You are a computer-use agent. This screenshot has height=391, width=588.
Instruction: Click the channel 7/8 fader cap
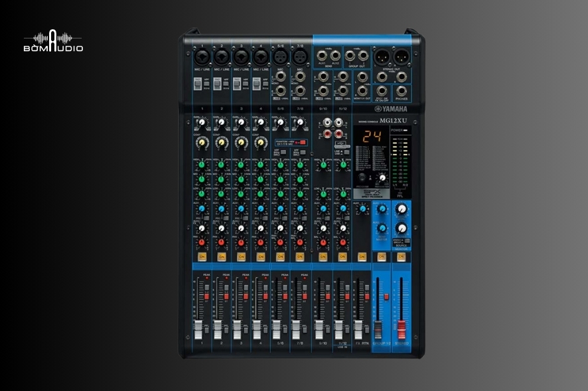[296, 330]
